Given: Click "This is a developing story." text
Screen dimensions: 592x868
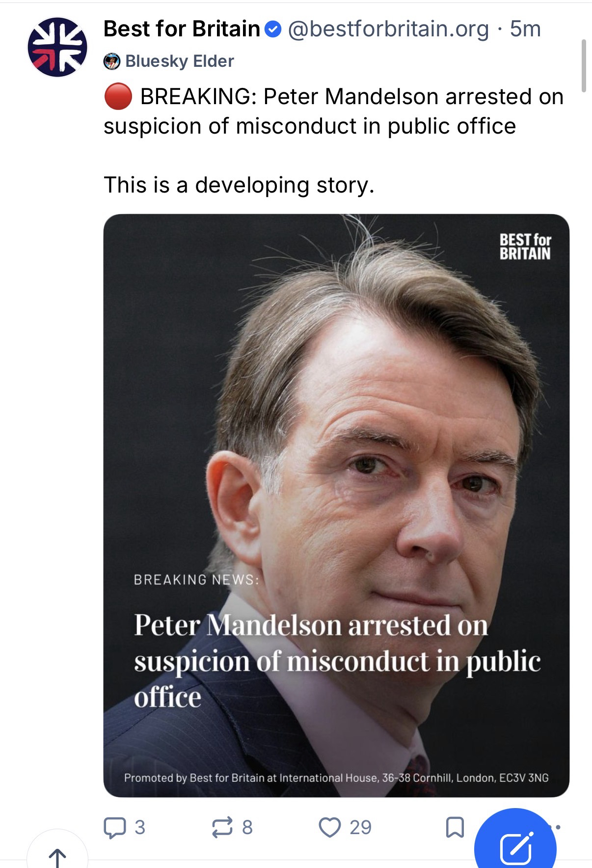Looking at the screenshot, I should point(239,185).
